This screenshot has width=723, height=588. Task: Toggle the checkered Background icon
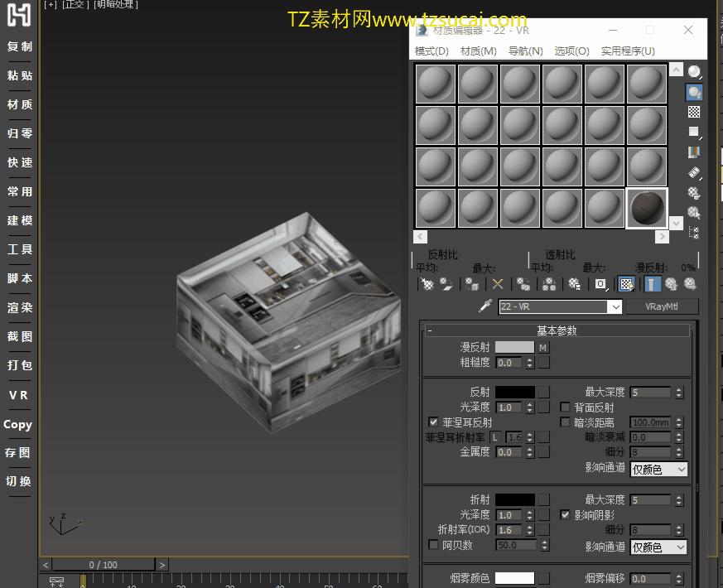pyautogui.click(x=694, y=112)
